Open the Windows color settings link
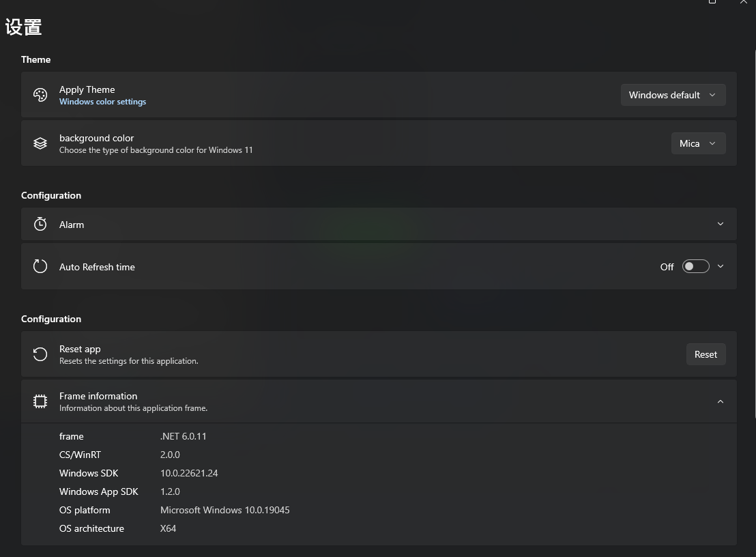The image size is (756, 557). coord(102,101)
